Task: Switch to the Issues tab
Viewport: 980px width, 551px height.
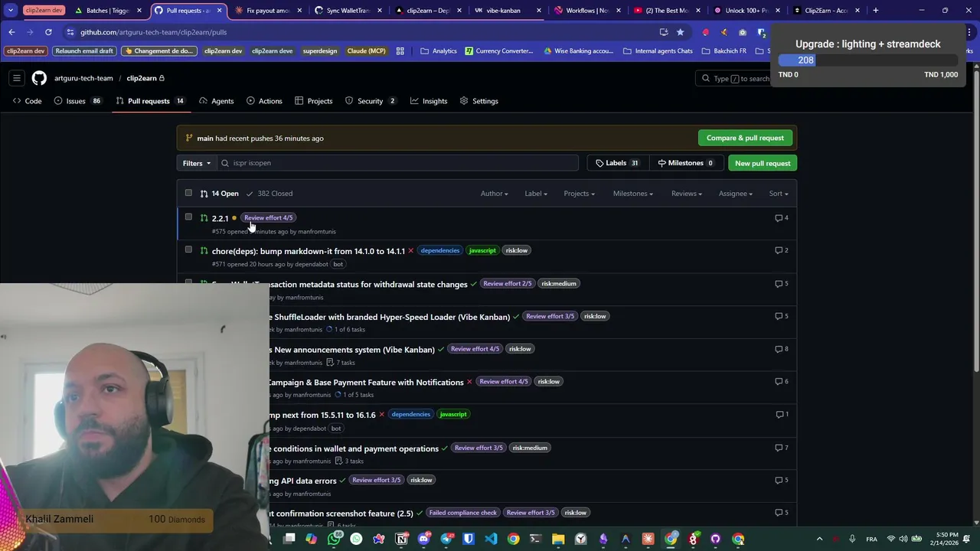Action: 77,101
